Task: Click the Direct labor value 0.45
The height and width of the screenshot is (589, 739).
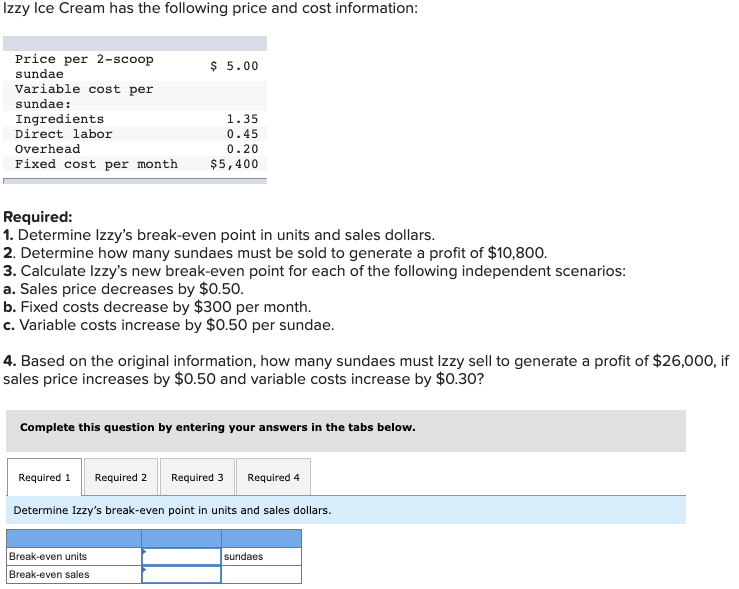Action: click(x=242, y=134)
